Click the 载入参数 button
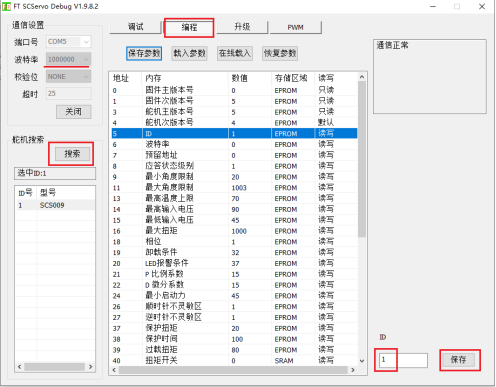Screen dimensions: 496x387 [x=189, y=53]
